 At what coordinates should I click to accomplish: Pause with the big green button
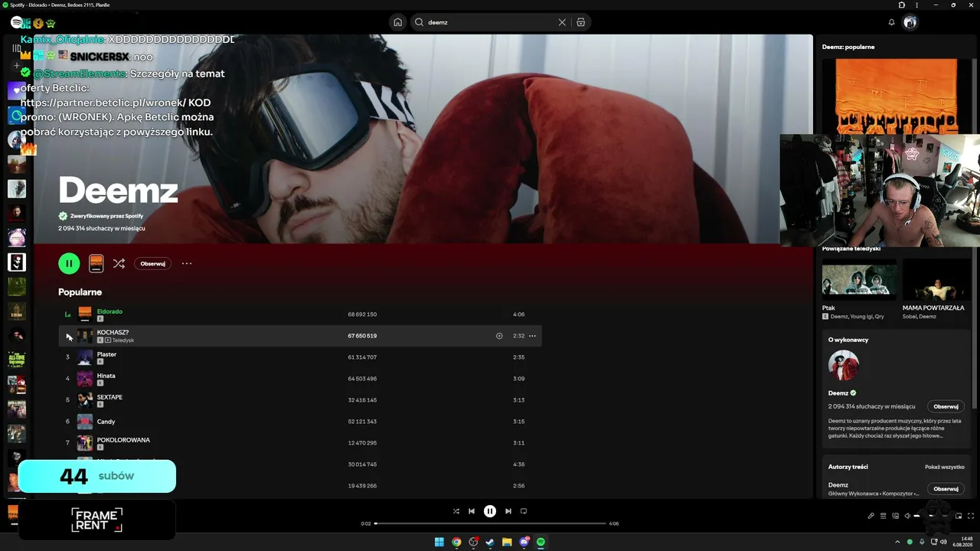point(69,263)
